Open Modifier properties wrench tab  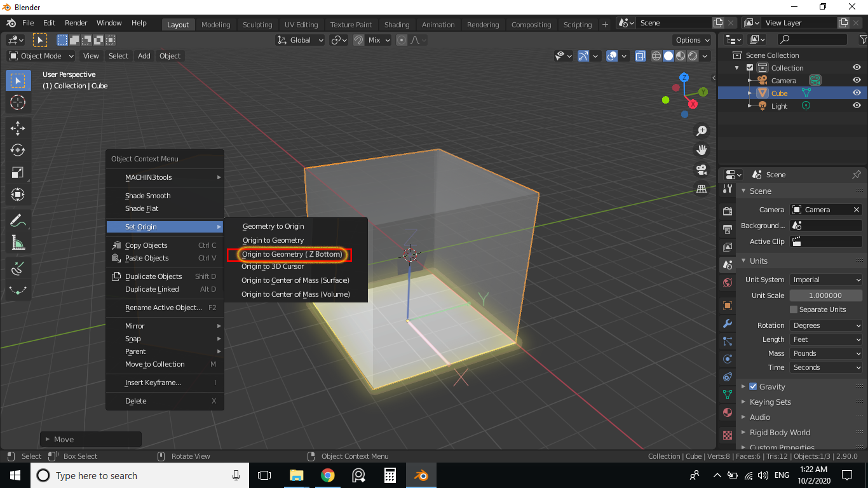point(728,323)
